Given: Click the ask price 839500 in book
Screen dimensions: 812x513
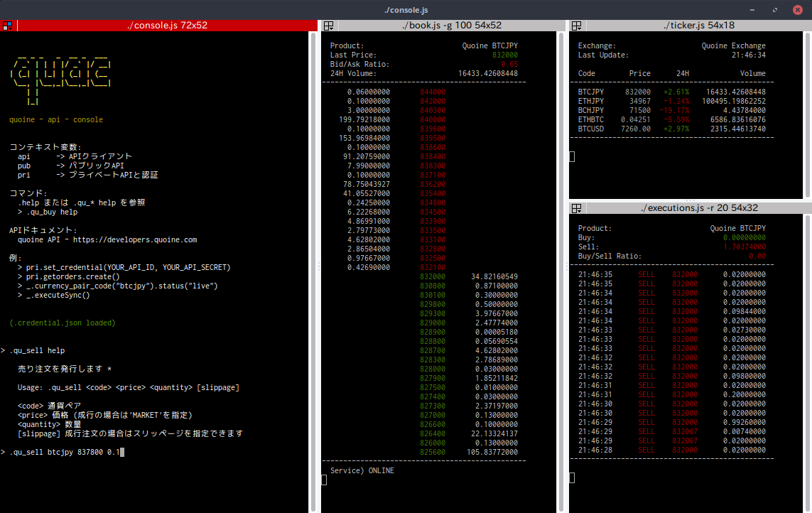Looking at the screenshot, I should coord(433,139).
